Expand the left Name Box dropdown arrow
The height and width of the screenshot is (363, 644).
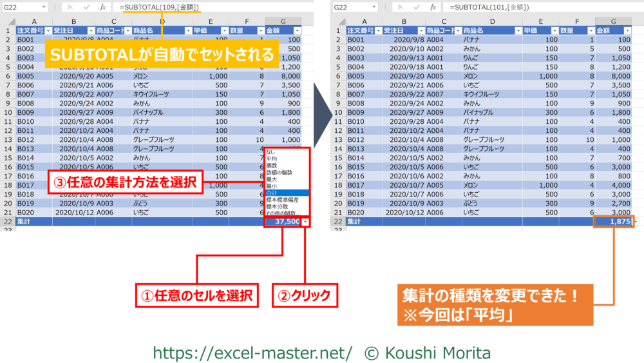tap(44, 7)
